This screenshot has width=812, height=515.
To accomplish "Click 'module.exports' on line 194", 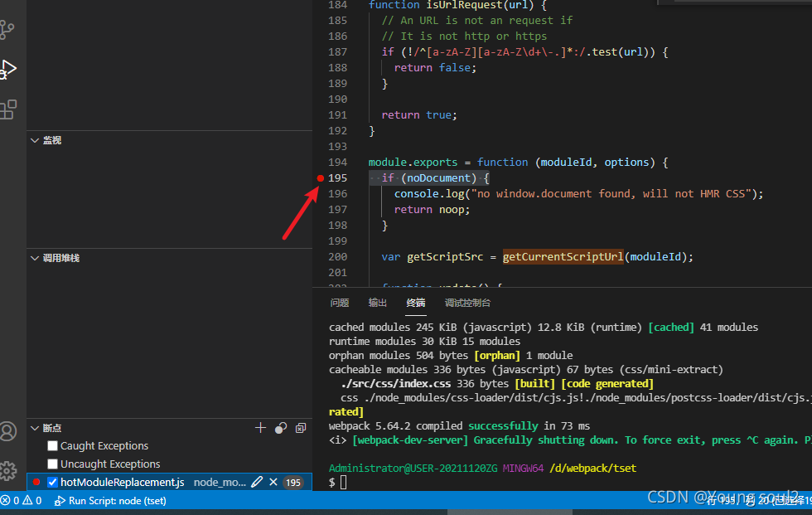I will pos(413,163).
